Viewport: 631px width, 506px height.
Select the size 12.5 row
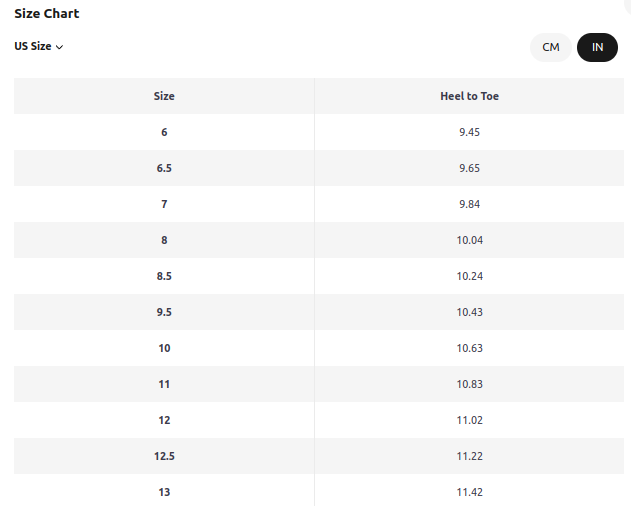319,456
